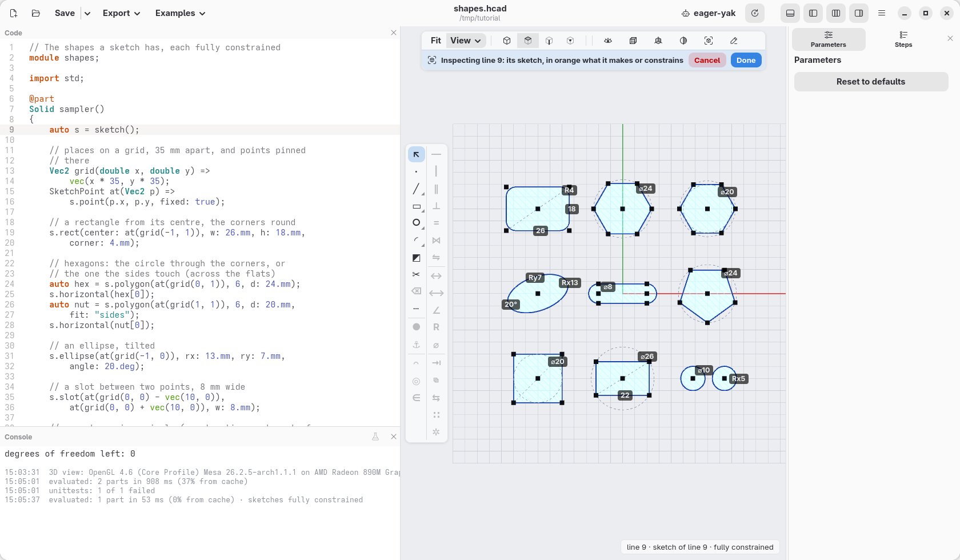
Task: Close the Code panel with its X
Action: [x=394, y=33]
